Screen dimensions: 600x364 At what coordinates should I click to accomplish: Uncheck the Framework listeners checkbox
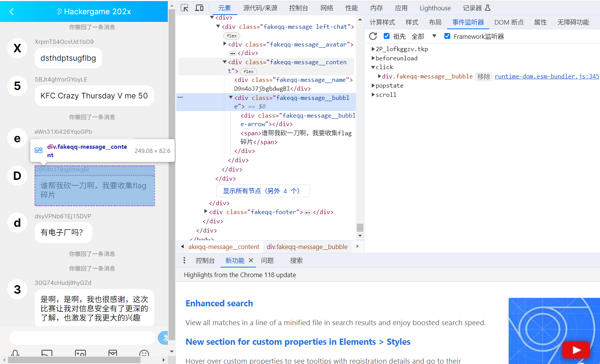pos(447,36)
